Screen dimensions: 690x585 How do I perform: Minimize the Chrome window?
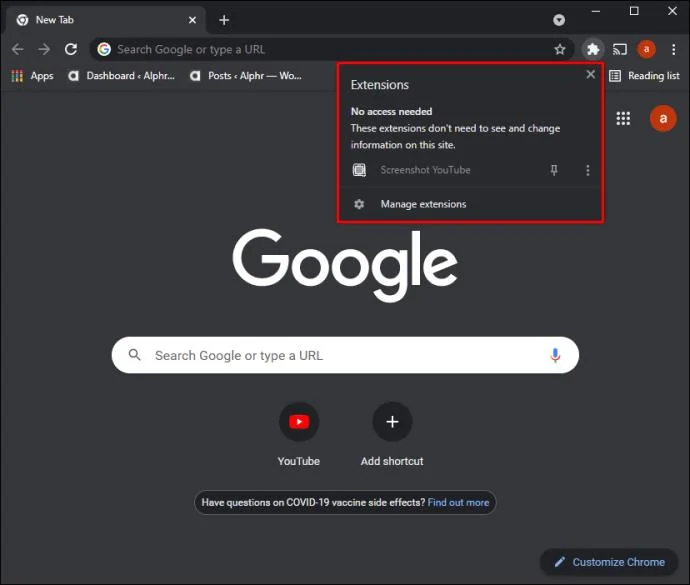pos(596,12)
